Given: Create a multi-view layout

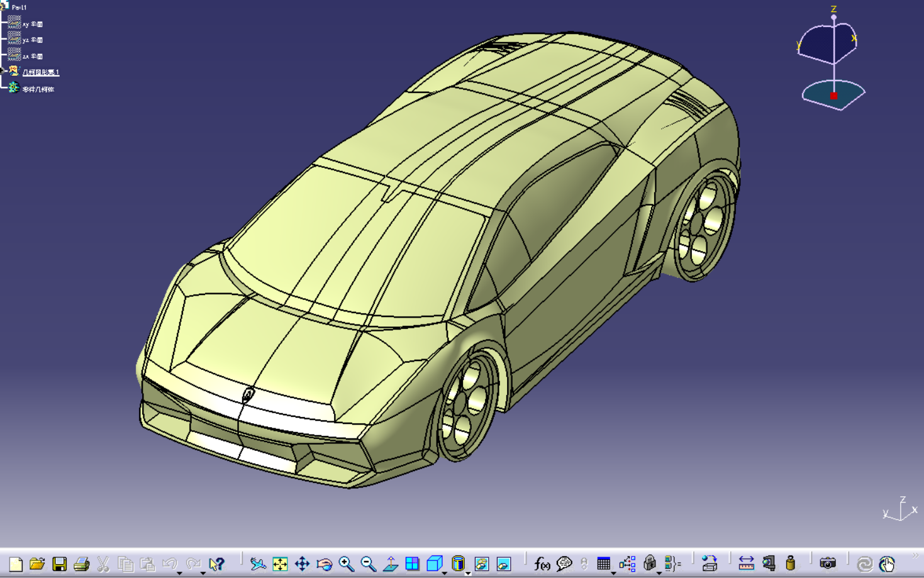Looking at the screenshot, I should 412,564.
